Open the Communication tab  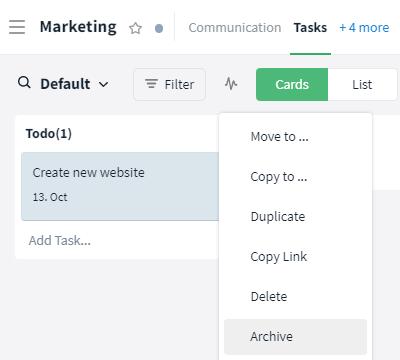point(235,28)
